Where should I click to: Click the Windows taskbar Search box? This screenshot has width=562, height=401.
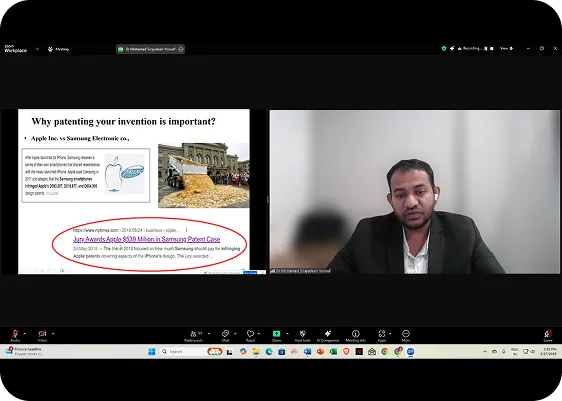[x=182, y=352]
